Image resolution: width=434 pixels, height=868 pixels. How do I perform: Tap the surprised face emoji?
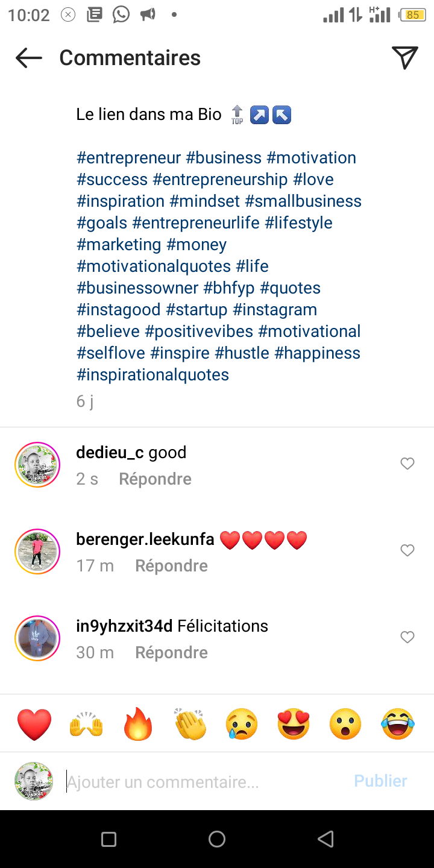[x=345, y=724]
